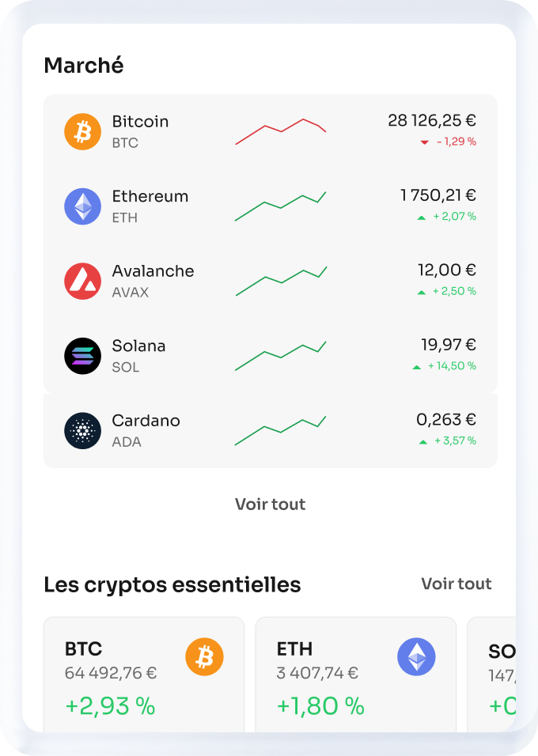Tap the red Avalanche logo icon
This screenshot has height=756, width=538.
pos(82,281)
